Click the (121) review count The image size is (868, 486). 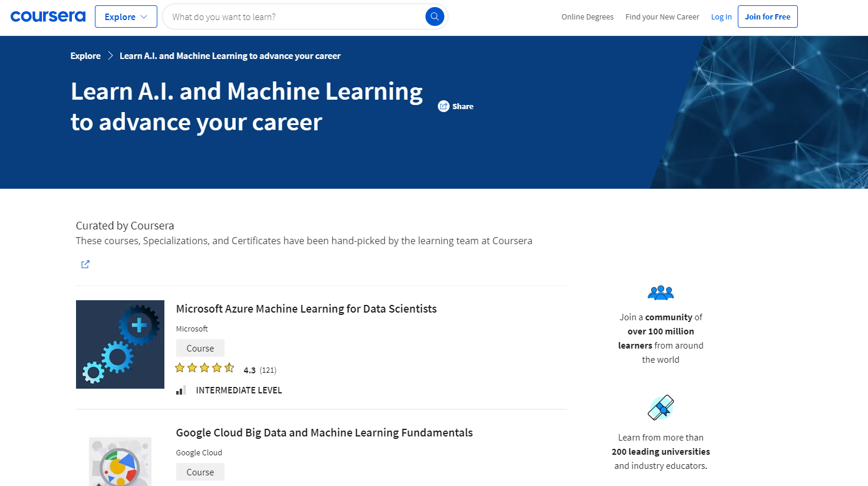tap(268, 370)
